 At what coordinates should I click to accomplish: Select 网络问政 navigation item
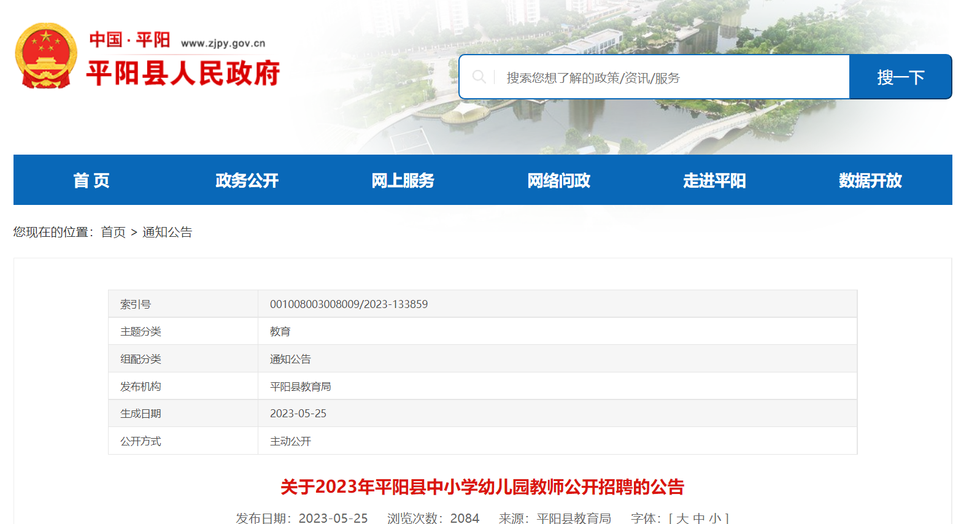559,180
